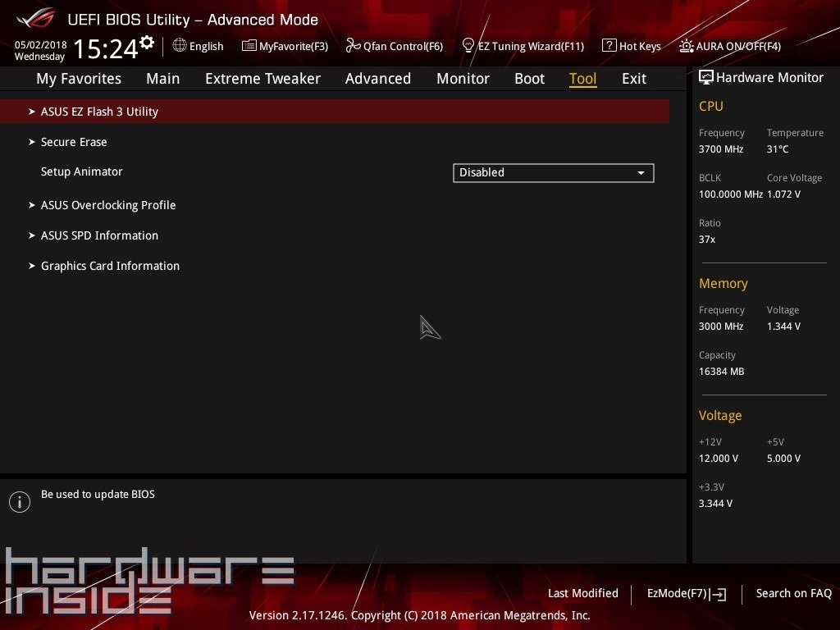Switch to the Extreme Tweaker tab
The height and width of the screenshot is (630, 840).
coord(262,79)
